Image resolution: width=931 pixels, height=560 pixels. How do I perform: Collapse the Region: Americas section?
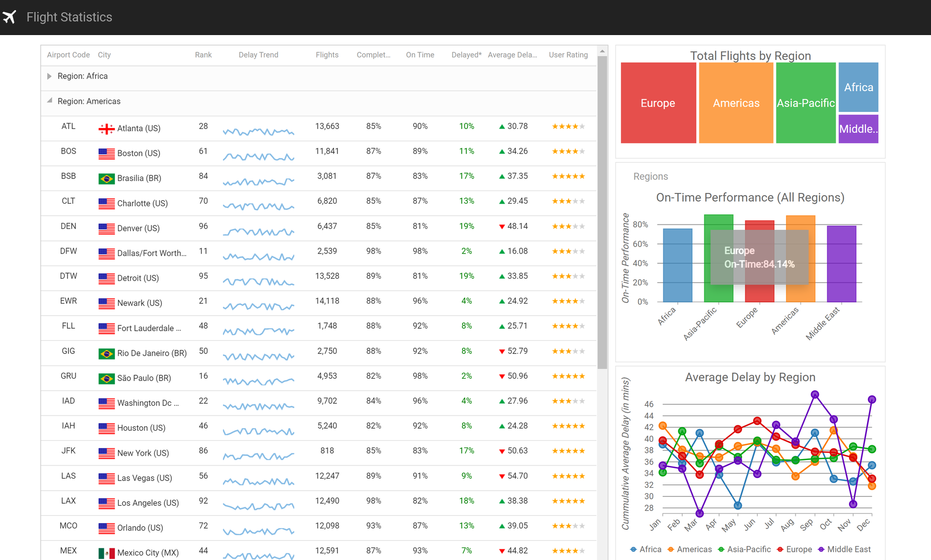(x=49, y=101)
